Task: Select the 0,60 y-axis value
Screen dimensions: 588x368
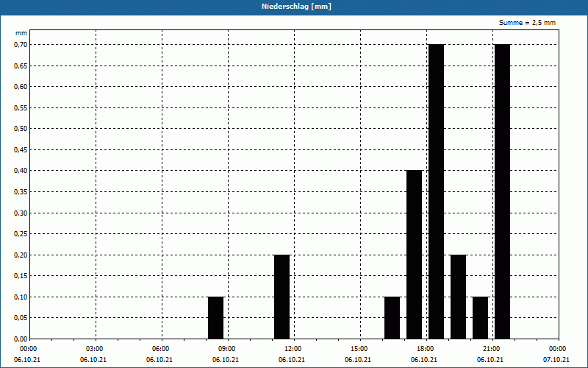Action: tap(21, 87)
